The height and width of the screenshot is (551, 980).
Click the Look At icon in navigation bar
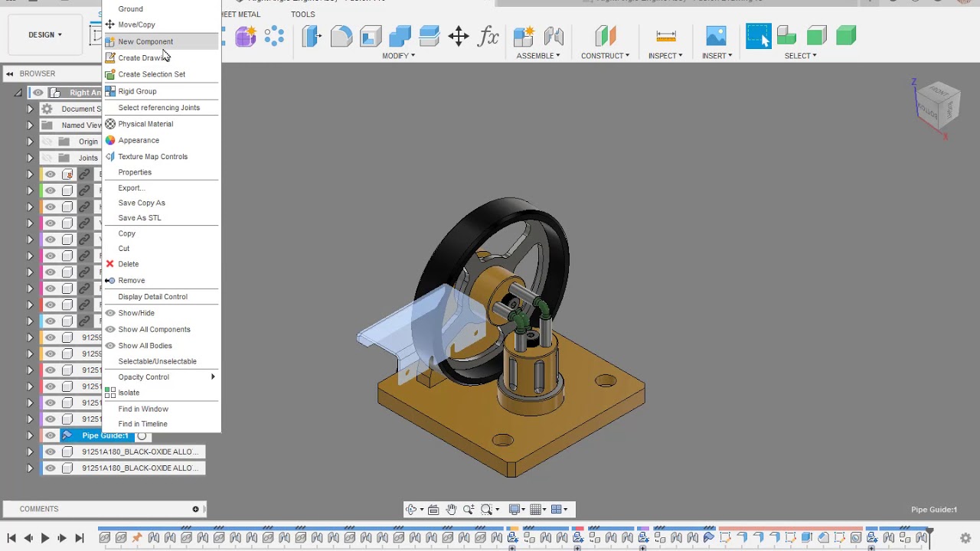tap(433, 510)
